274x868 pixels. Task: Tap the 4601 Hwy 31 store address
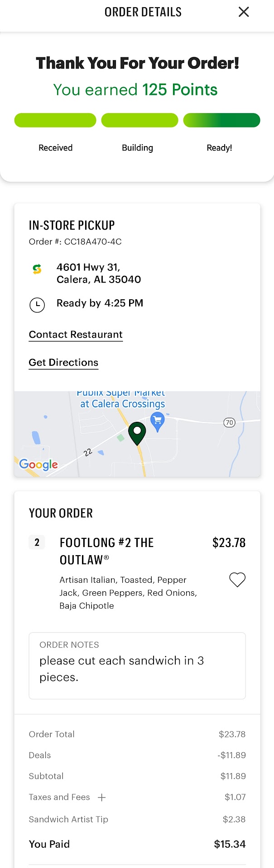pos(99,273)
